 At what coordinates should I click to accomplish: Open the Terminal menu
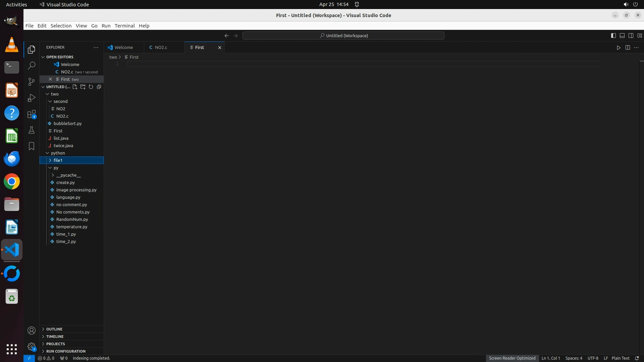click(x=124, y=26)
